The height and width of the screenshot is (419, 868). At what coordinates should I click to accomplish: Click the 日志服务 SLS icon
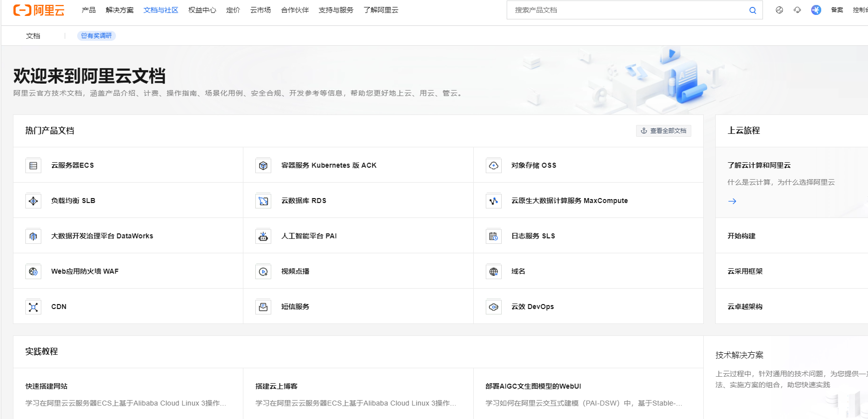click(494, 236)
